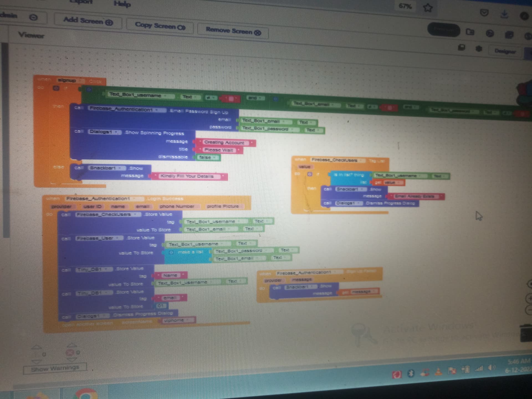Image resolution: width=532 pixels, height=399 pixels.
Task: Zoom out the blocks workspace with minus icon
Action: 529,310
